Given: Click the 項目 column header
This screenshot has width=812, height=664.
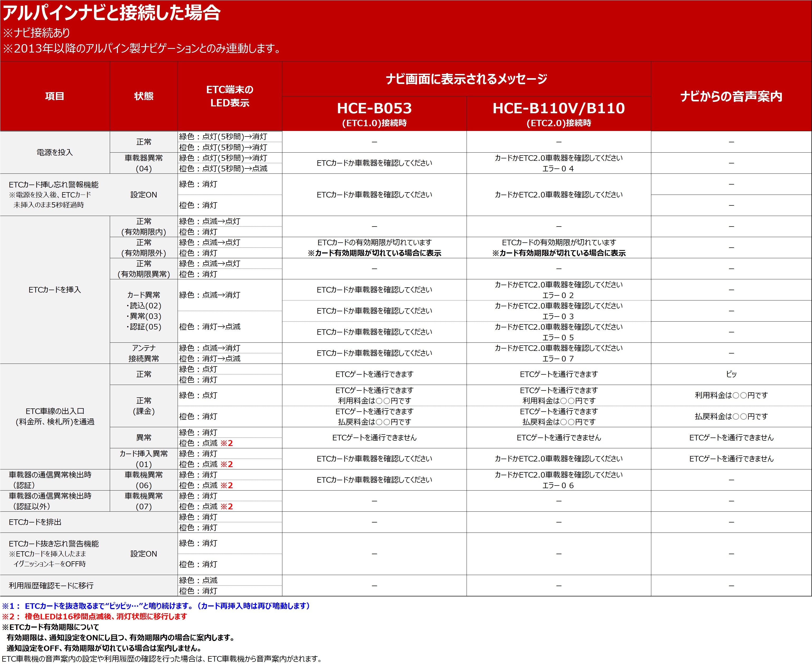Looking at the screenshot, I should click(x=55, y=96).
